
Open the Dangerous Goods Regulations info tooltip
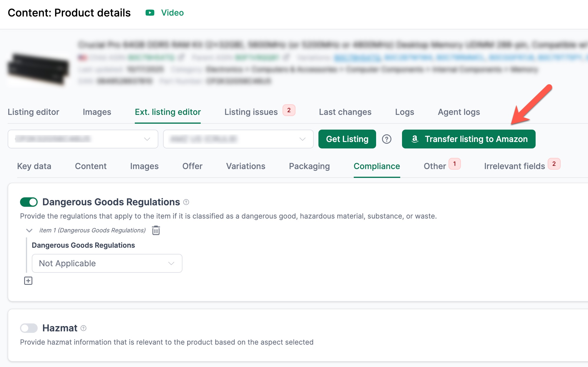(x=186, y=202)
